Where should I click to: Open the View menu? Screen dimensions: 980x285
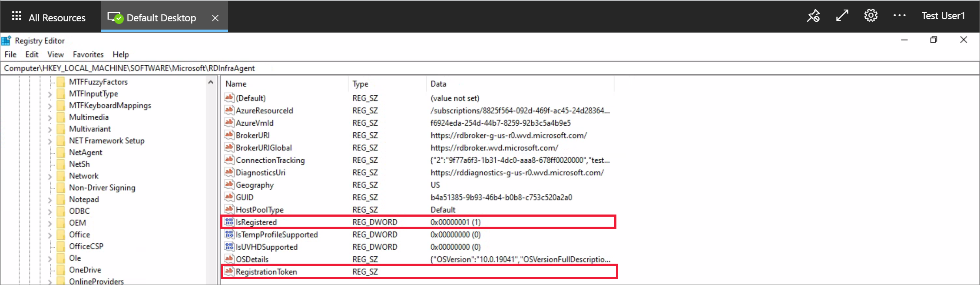[56, 54]
